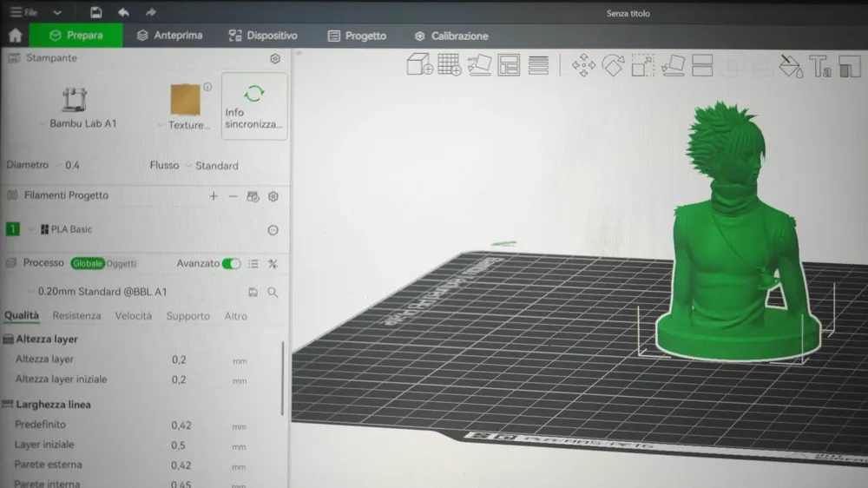Select the Rotate tool
Screen dimensions: 868x488
(614, 66)
